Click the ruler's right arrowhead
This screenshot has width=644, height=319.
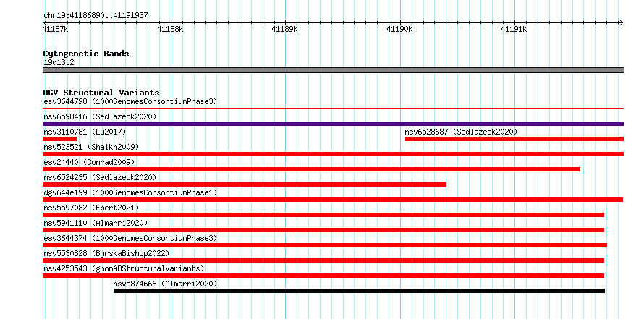click(621, 22)
